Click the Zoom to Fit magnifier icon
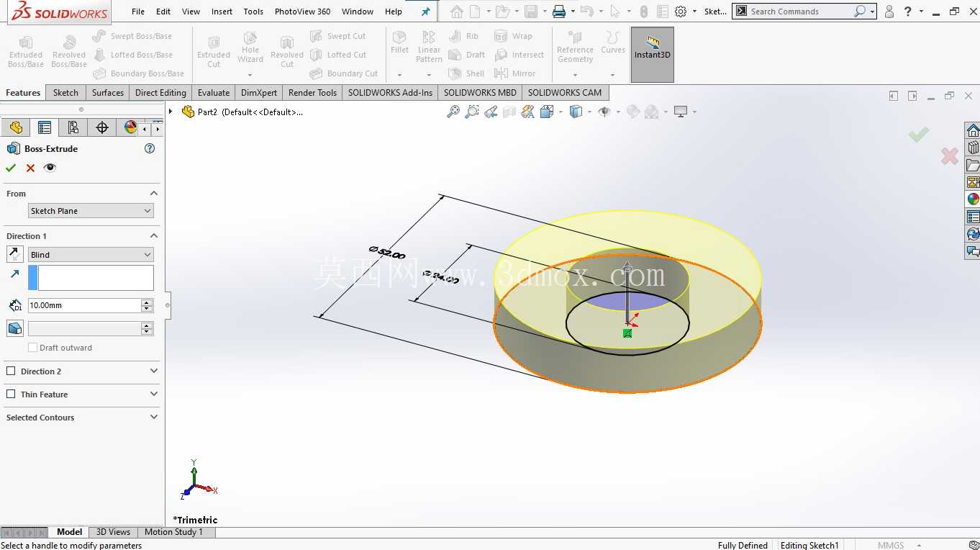 [x=453, y=112]
